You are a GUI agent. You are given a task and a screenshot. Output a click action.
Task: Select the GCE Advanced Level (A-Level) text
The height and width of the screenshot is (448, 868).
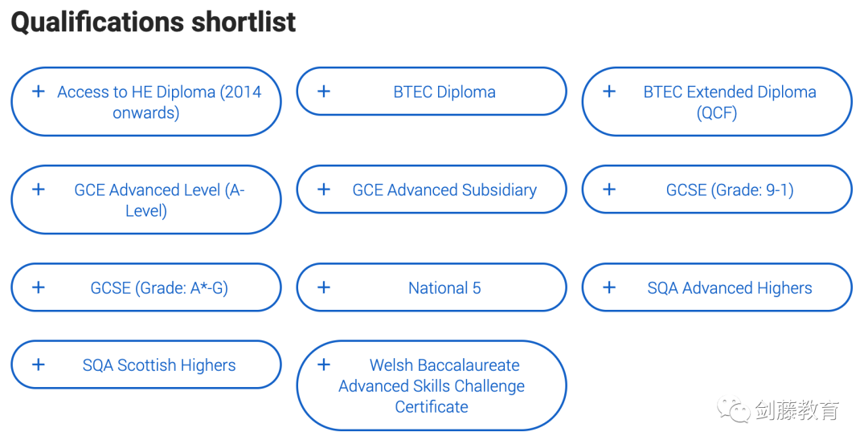click(x=159, y=200)
